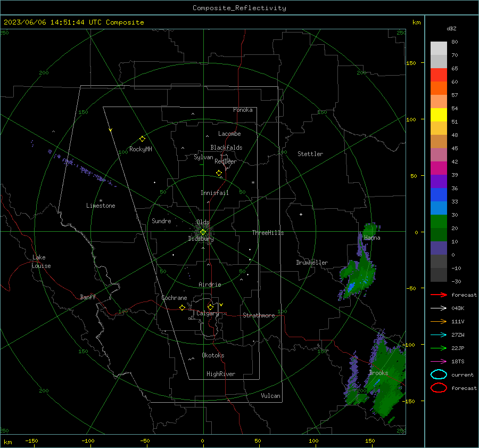Click the yellow radar site marker at Olds

(203, 232)
